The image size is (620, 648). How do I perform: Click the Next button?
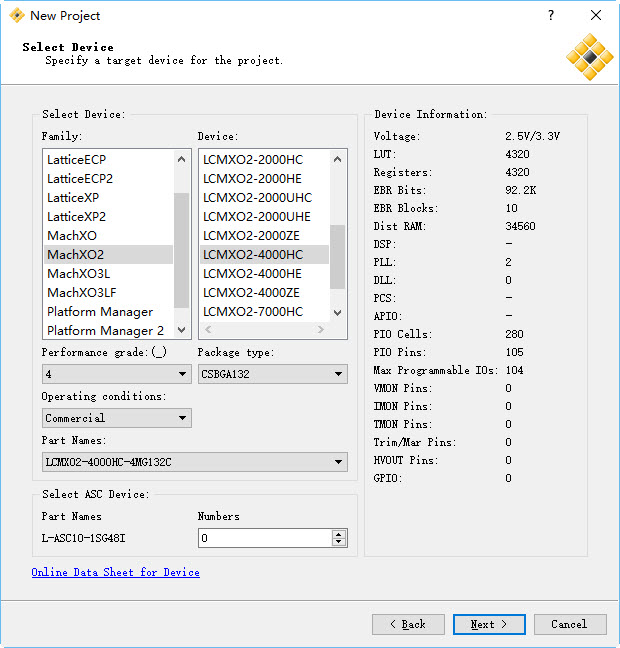[x=489, y=624]
